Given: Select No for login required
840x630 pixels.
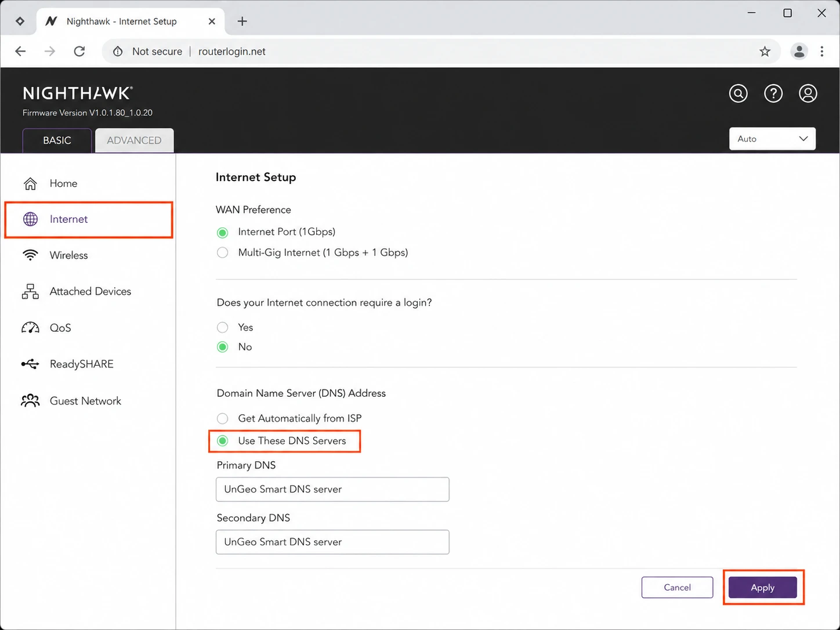Looking at the screenshot, I should pyautogui.click(x=222, y=347).
